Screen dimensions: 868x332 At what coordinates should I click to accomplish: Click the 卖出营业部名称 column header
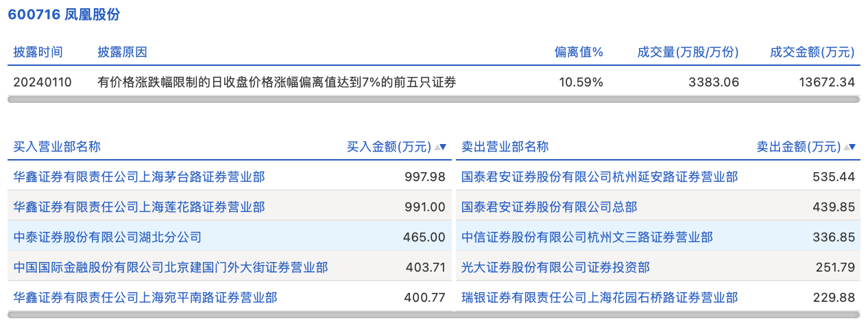[x=505, y=147]
